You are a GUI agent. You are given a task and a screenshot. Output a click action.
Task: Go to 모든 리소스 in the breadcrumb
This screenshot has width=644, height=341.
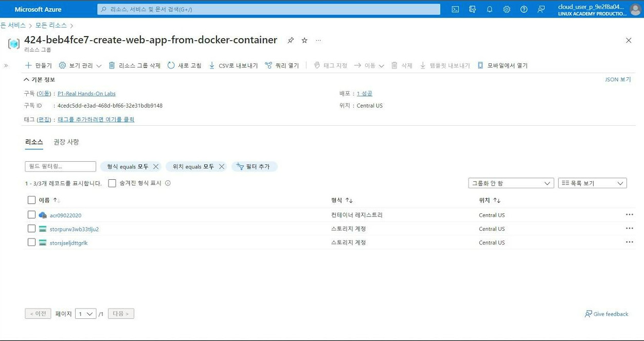pyautogui.click(x=51, y=25)
